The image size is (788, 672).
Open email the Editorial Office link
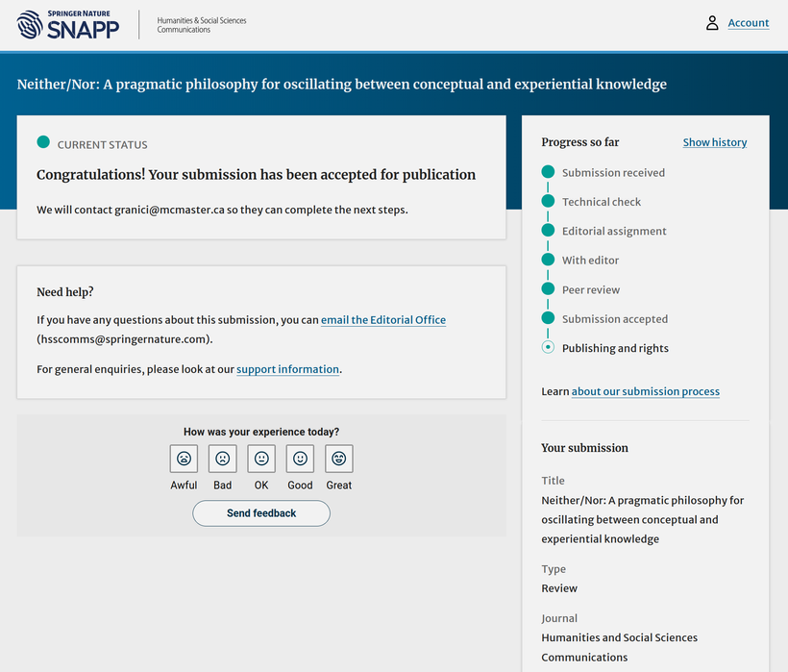coord(383,320)
